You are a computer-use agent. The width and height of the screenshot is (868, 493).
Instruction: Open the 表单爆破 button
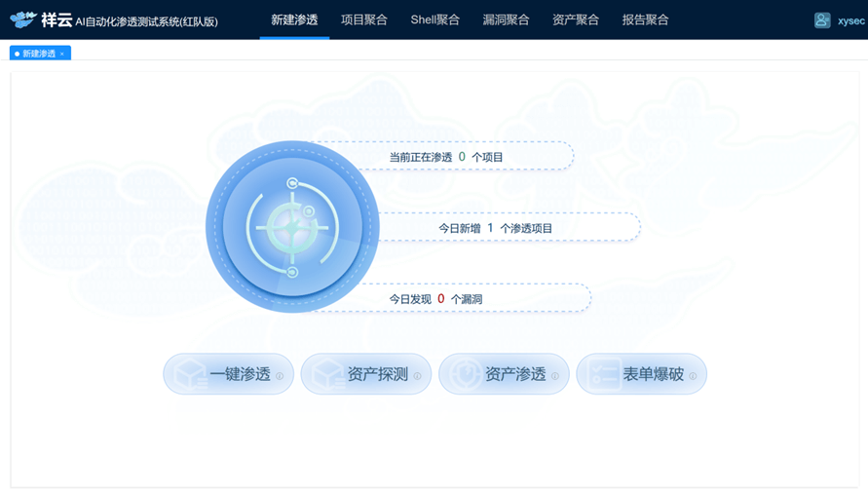pos(642,374)
